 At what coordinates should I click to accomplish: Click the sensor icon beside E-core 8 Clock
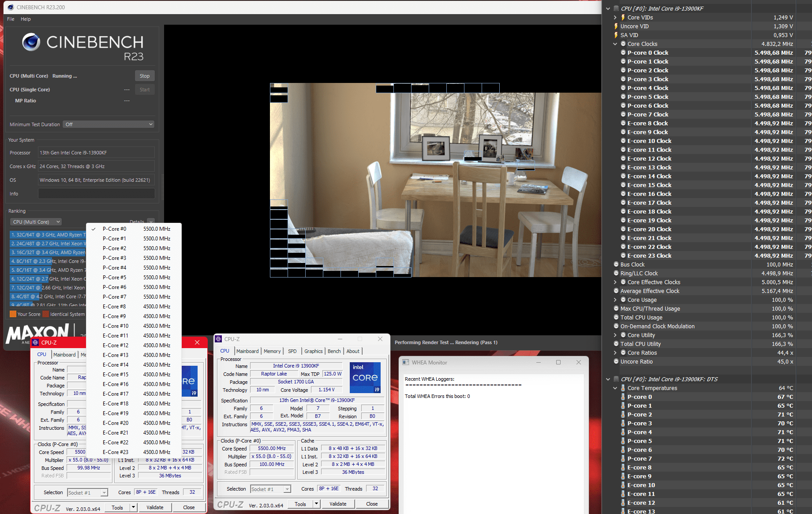pos(623,123)
